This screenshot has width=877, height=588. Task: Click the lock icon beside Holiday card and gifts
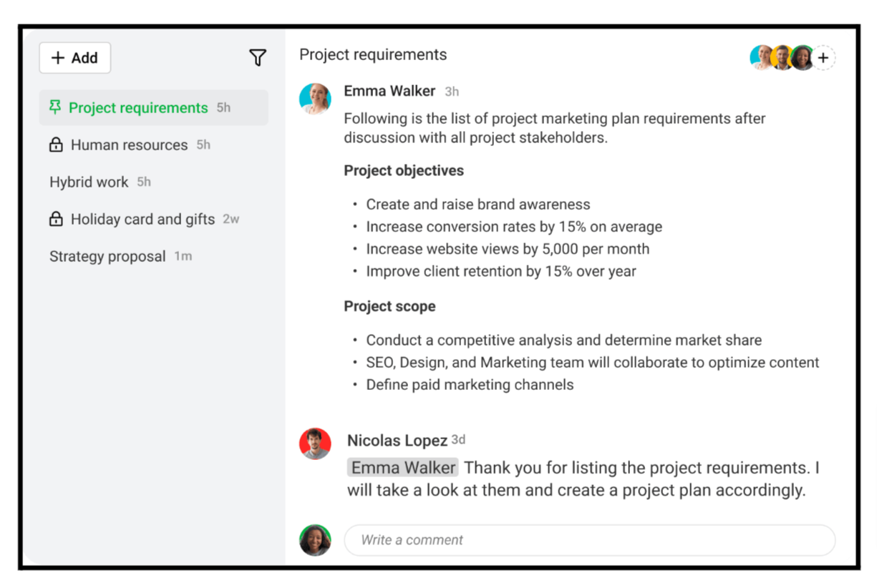point(56,220)
